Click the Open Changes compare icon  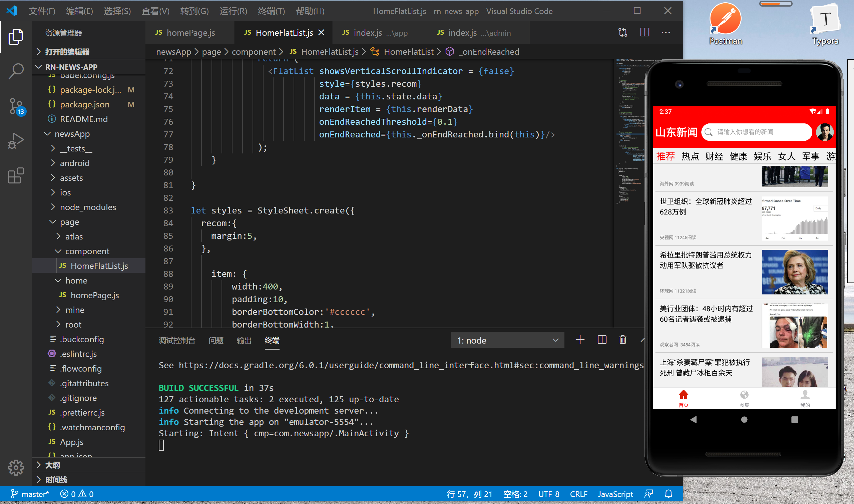[623, 33]
